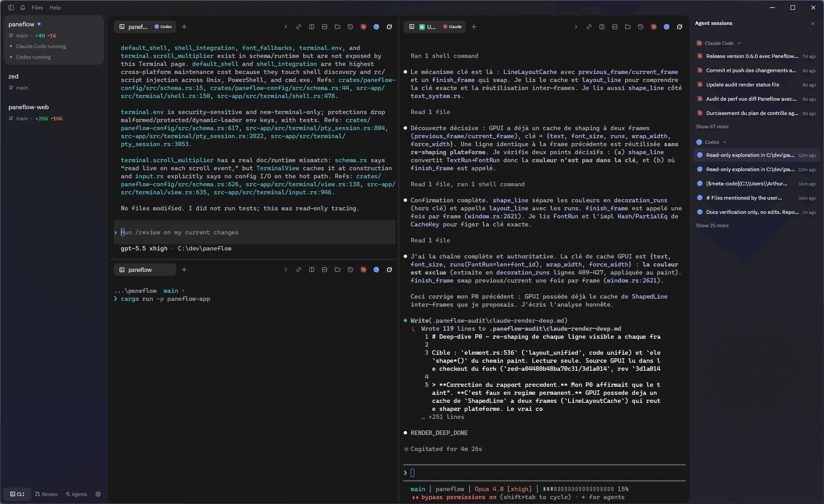Viewport: 824px width, 504px height.
Task: Switch to Review view at bottom
Action: tap(46, 494)
